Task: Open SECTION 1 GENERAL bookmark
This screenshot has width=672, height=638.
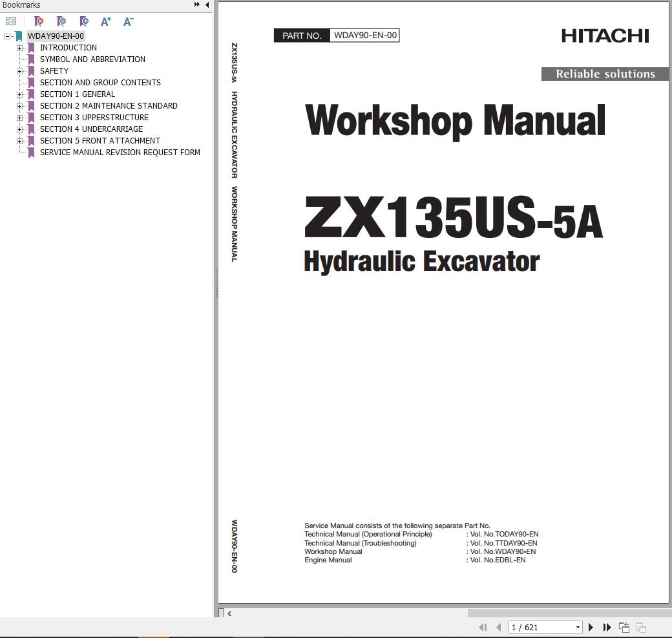Action: [78, 94]
